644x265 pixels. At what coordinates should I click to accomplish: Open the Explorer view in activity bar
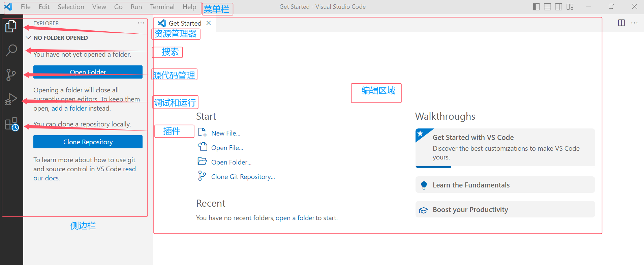coord(11,26)
